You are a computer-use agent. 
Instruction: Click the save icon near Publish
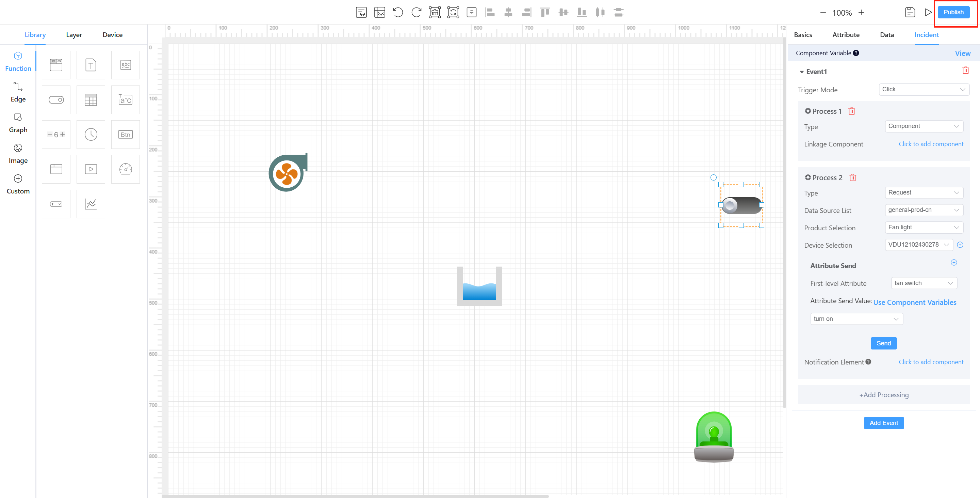[910, 12]
